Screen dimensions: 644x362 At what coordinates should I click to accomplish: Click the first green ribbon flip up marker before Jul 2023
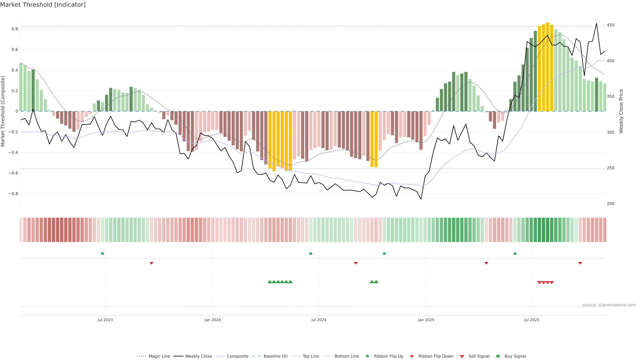tap(102, 253)
